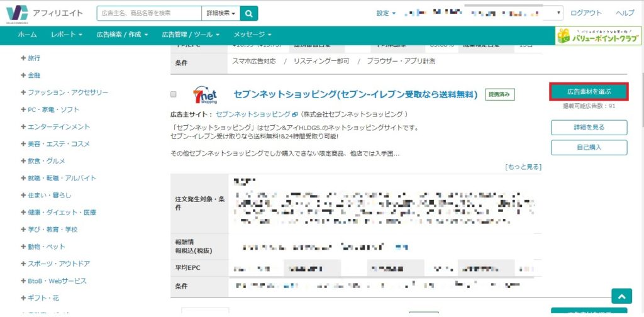The width and height of the screenshot is (644, 317).
Task: Click the ブラウザー・アプリ計測 condition text
Action: [x=401, y=61]
